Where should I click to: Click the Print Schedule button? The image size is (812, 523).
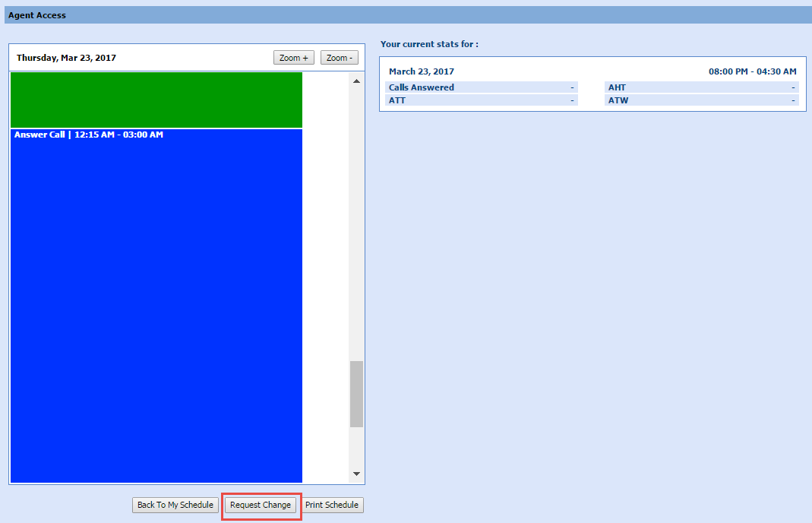click(x=332, y=505)
